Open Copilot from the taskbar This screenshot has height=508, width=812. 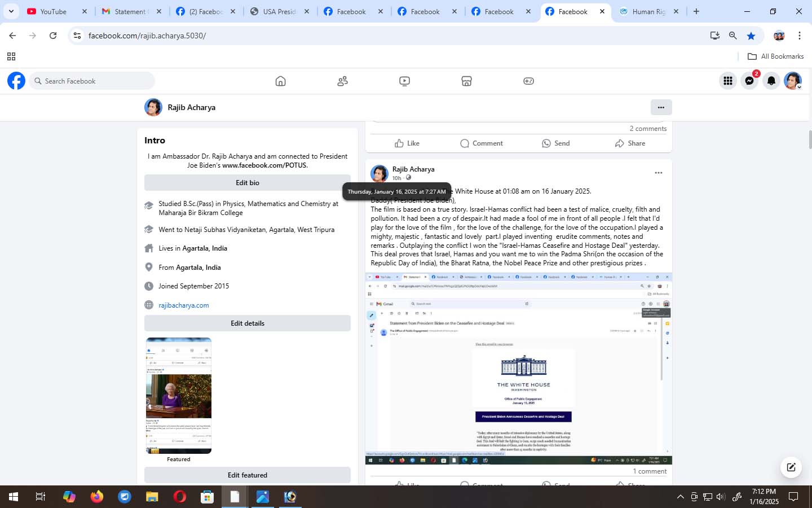point(69,497)
